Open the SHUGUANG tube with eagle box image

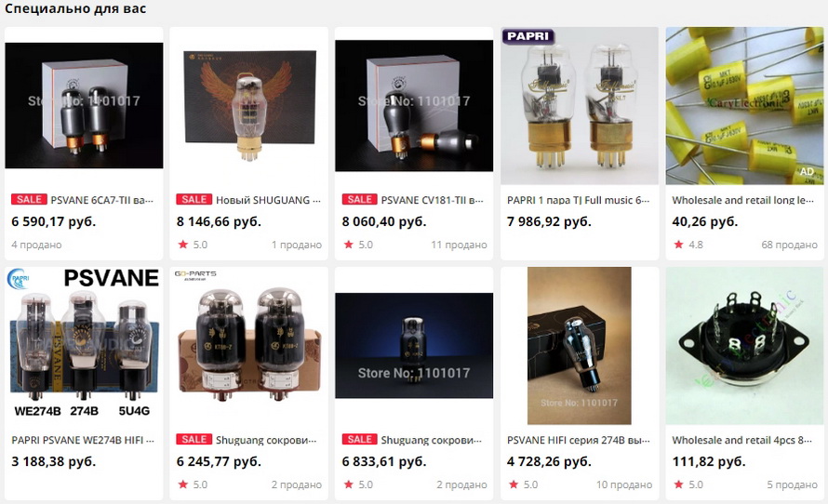(x=249, y=106)
